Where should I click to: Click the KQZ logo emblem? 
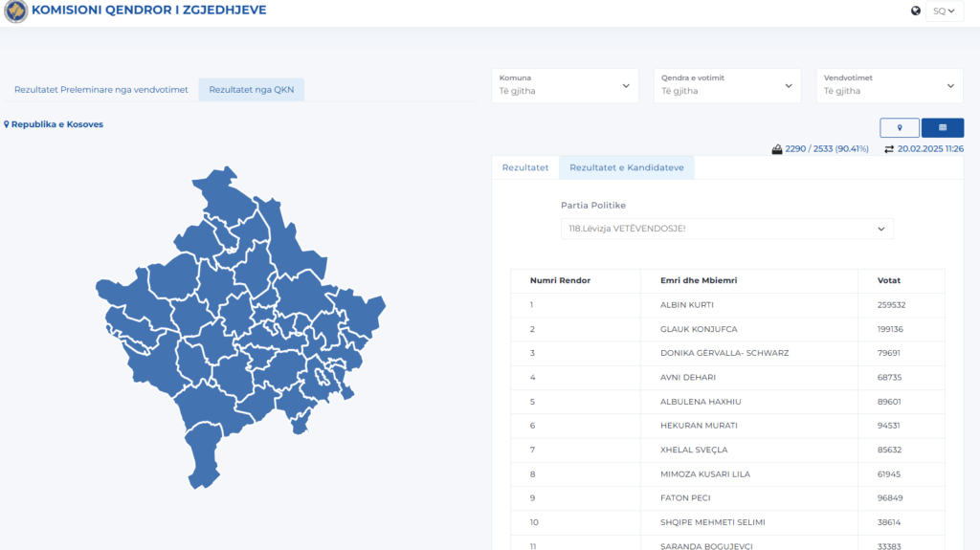click(x=15, y=11)
